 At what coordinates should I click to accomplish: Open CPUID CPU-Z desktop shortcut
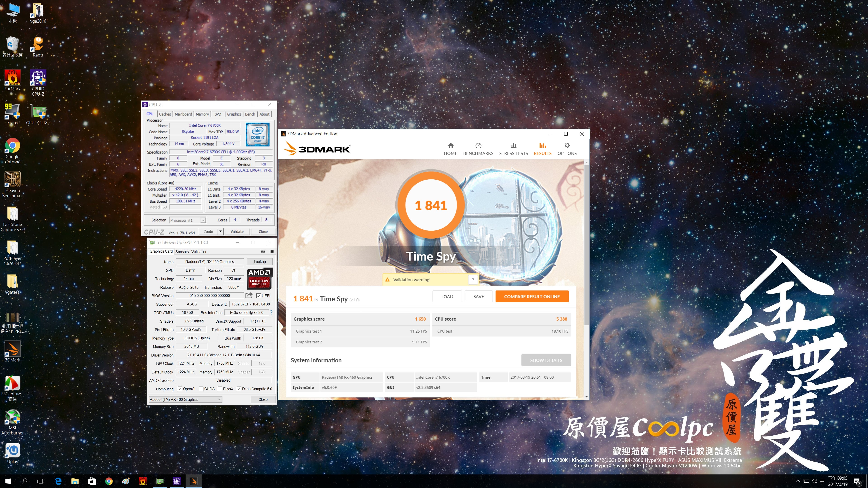pyautogui.click(x=38, y=82)
